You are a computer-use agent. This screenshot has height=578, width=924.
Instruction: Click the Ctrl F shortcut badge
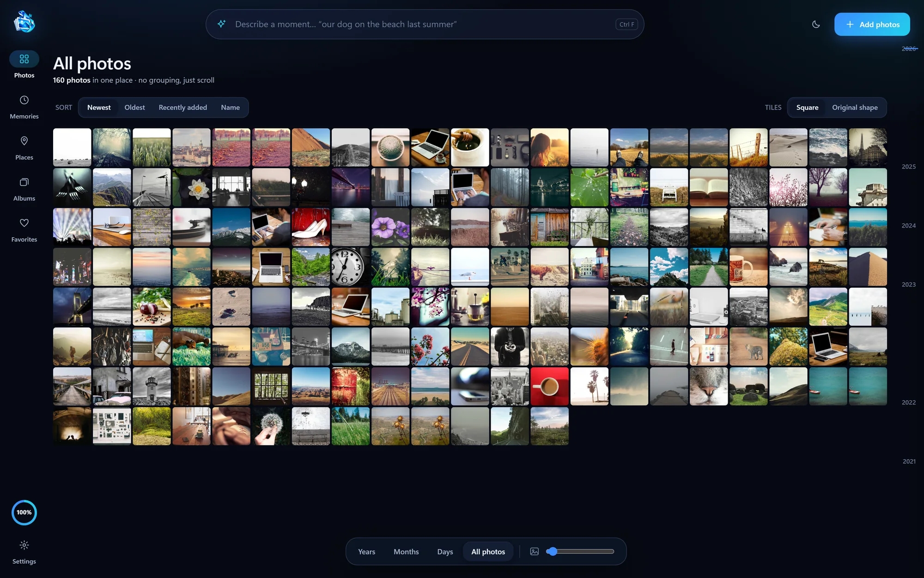tap(626, 25)
